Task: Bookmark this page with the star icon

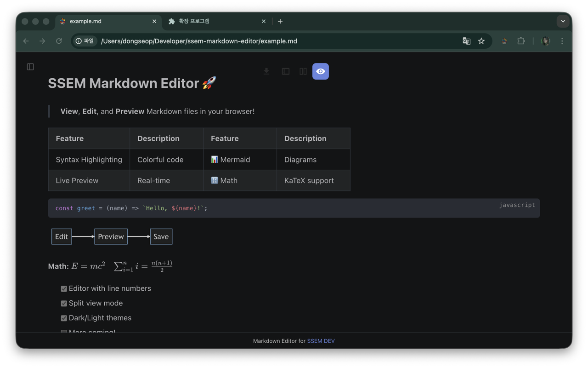Action: (x=481, y=41)
